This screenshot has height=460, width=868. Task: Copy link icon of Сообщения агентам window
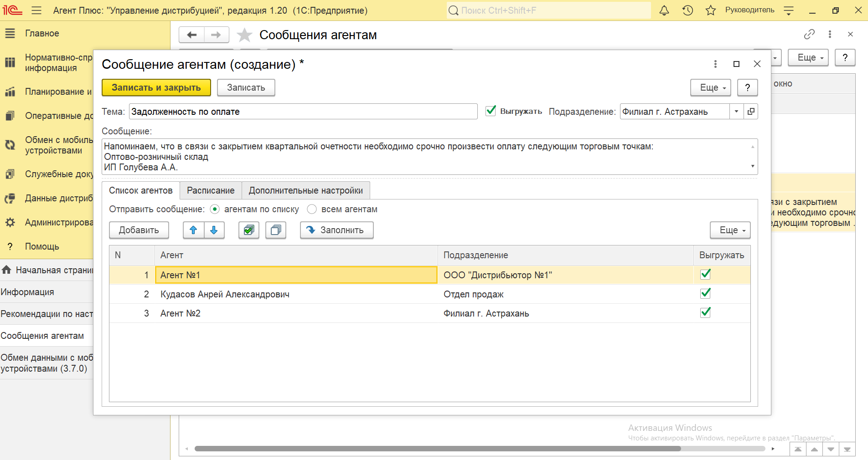coord(809,34)
